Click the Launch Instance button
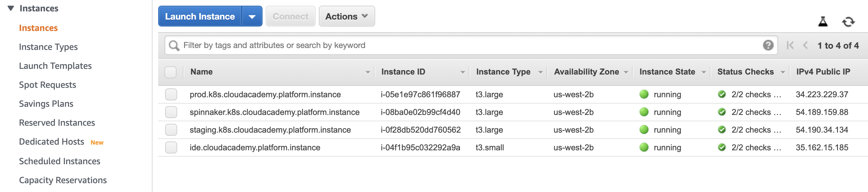868x192 pixels. click(x=200, y=16)
